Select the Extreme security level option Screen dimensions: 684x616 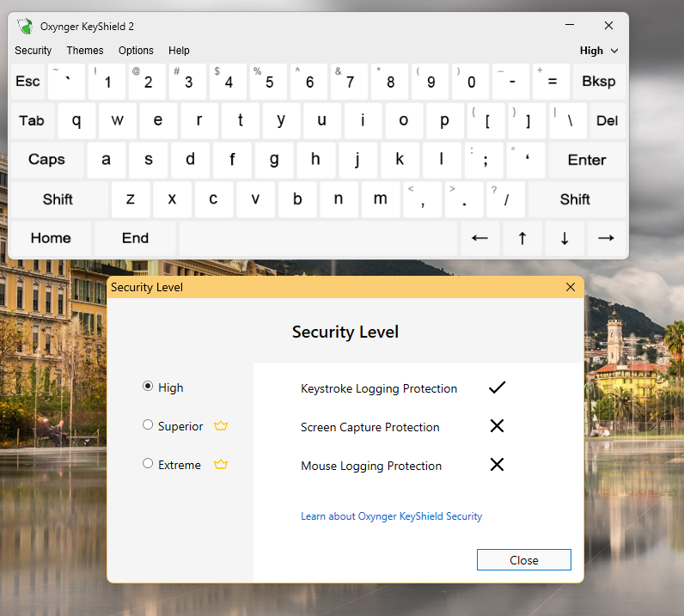(x=148, y=464)
